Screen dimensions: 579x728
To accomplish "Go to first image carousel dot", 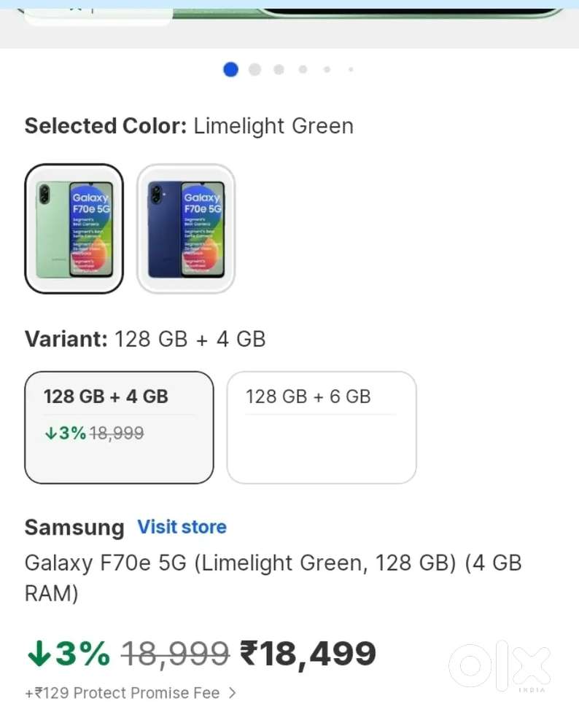I will pyautogui.click(x=231, y=70).
